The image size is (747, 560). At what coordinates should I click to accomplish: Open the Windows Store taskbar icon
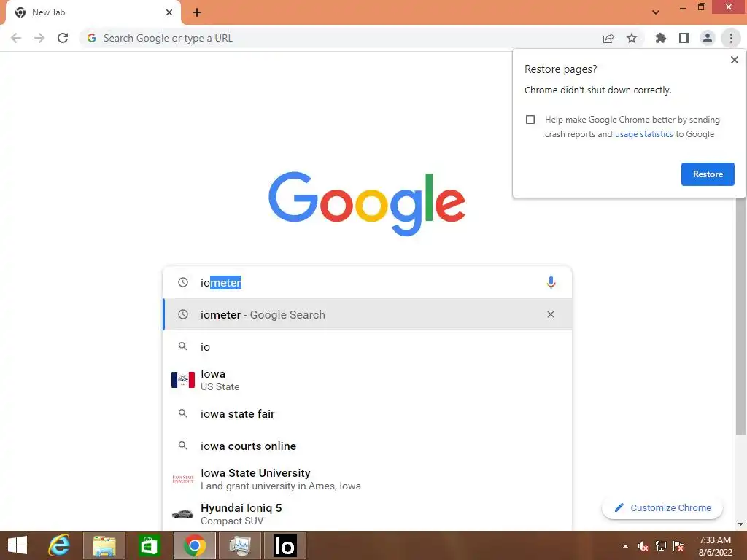click(x=149, y=545)
